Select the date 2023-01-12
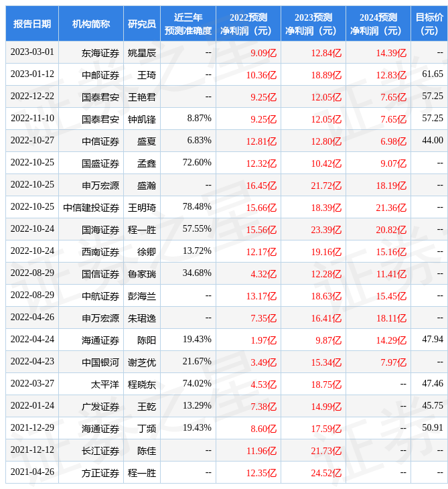448x489 pixels. tap(32, 74)
